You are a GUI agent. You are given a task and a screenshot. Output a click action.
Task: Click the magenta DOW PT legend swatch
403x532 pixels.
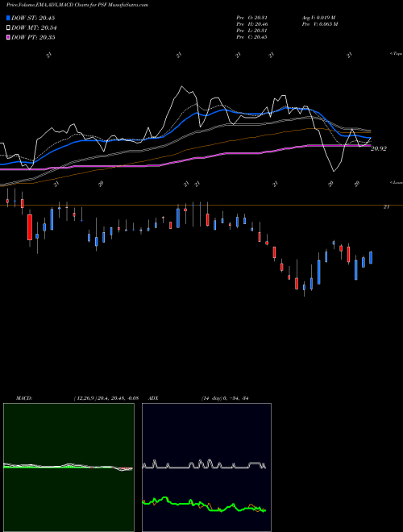click(8, 37)
